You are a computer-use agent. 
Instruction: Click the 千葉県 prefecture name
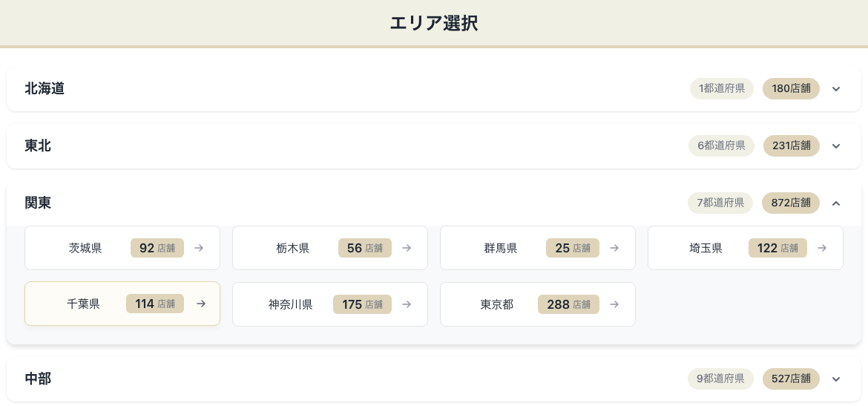coord(83,304)
